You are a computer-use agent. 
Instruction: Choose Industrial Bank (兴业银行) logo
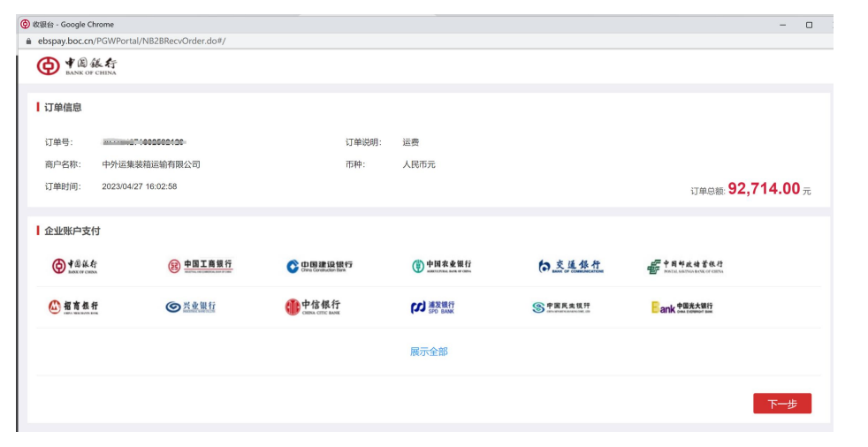tap(190, 307)
